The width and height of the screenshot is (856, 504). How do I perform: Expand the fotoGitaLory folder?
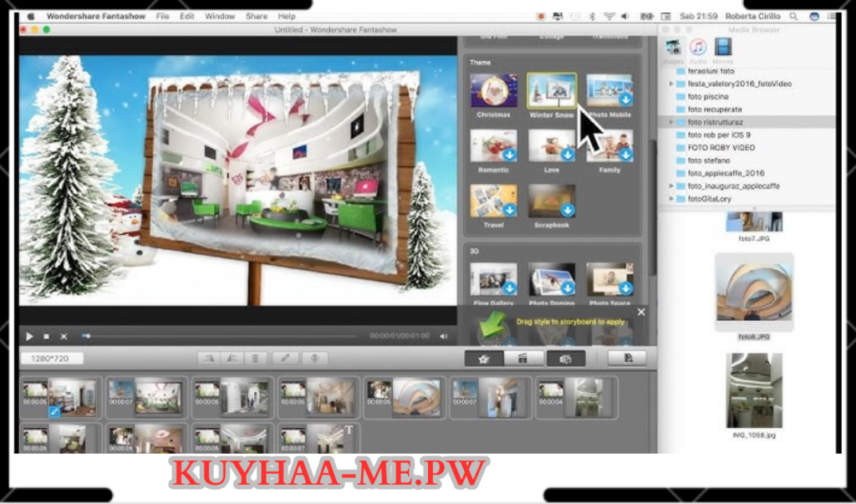[671, 199]
